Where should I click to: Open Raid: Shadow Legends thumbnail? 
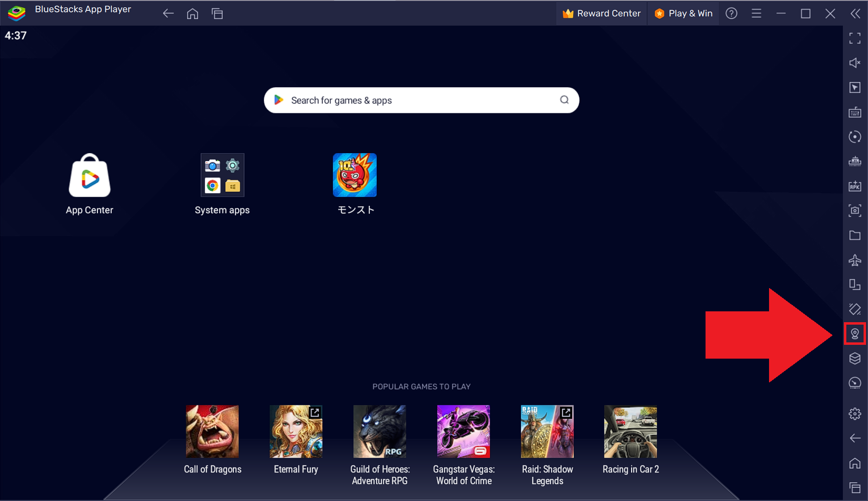[x=547, y=432]
